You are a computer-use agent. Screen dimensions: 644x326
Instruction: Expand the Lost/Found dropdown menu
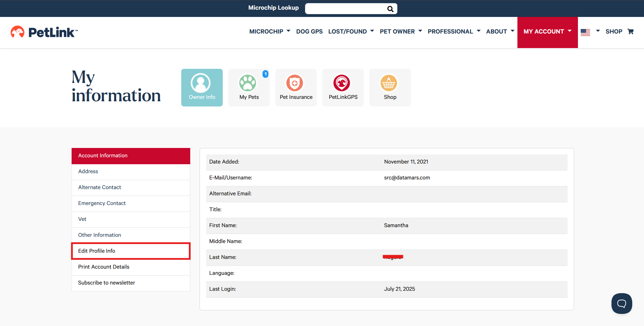[x=351, y=31]
